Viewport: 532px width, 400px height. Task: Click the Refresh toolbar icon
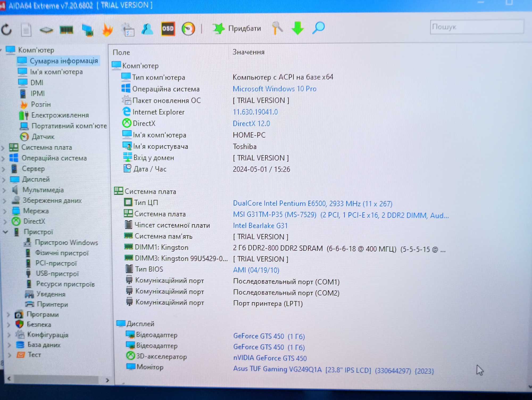6,29
